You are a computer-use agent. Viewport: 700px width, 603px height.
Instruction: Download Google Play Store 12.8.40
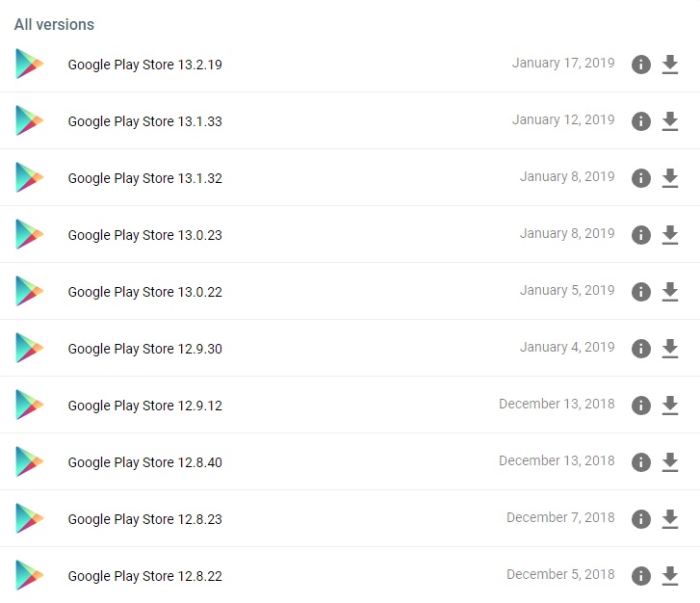click(670, 462)
